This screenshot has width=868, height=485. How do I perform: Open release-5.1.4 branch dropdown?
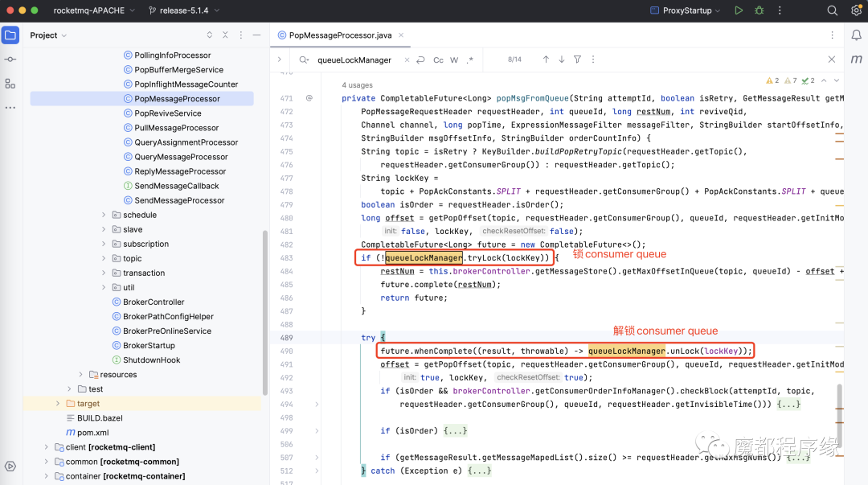pyautogui.click(x=184, y=10)
